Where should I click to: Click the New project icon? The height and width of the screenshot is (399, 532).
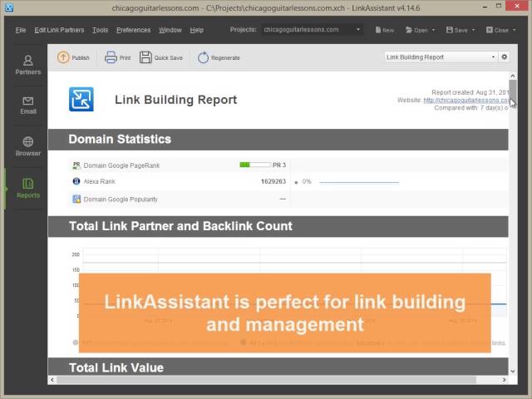tap(377, 30)
